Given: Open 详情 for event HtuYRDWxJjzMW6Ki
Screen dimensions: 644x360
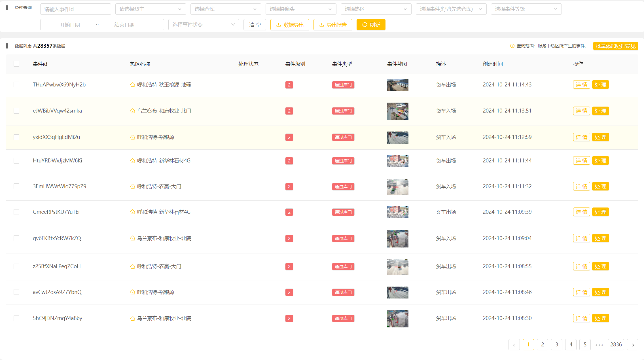Looking at the screenshot, I should (x=581, y=161).
